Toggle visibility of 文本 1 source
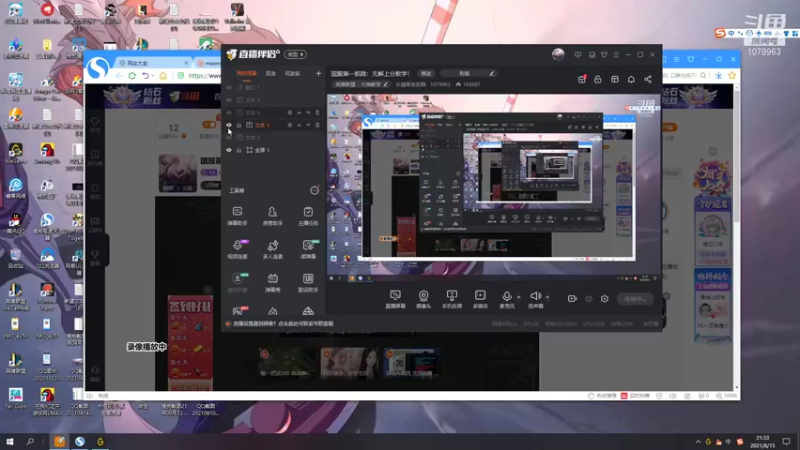This screenshot has height=450, width=800. [229, 125]
